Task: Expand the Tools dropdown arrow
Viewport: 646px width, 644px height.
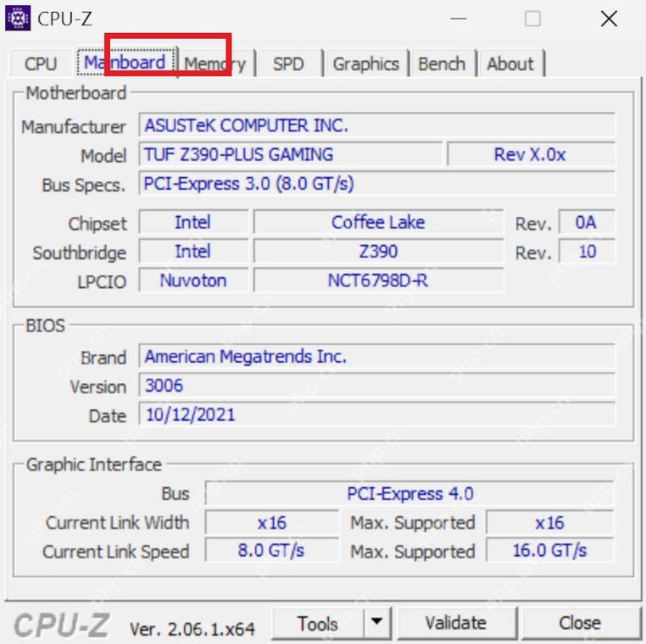Action: coord(377,622)
